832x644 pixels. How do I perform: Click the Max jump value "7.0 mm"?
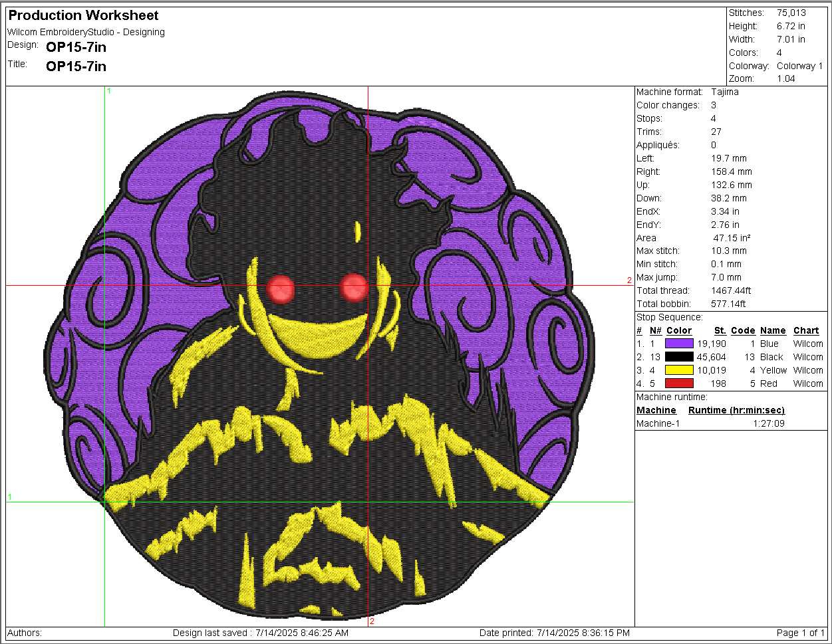click(726, 277)
